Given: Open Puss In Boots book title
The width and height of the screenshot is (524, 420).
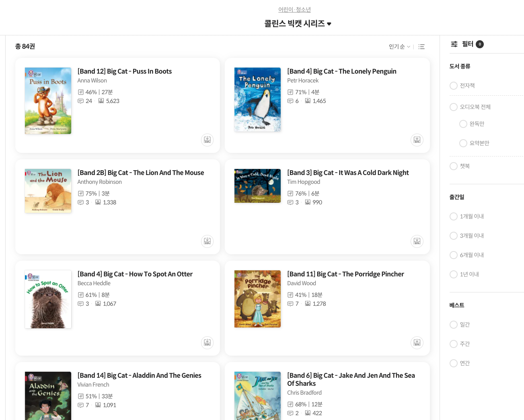Looking at the screenshot, I should coord(125,71).
